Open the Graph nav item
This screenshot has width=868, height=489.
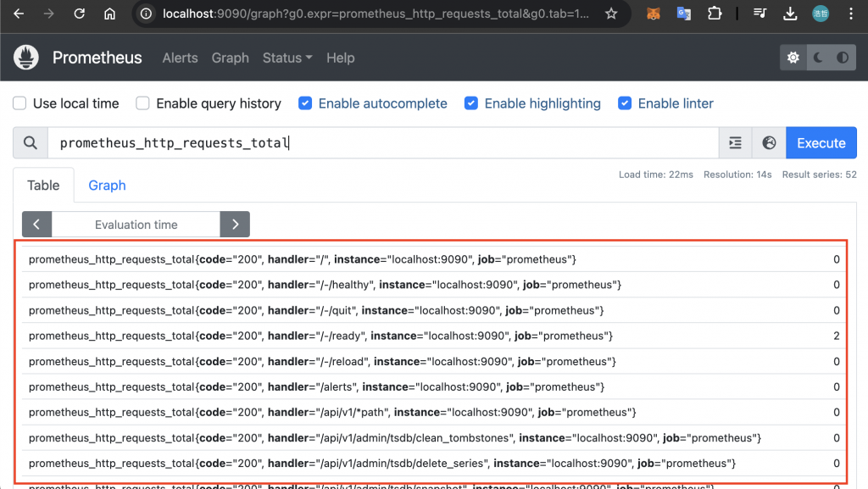231,58
